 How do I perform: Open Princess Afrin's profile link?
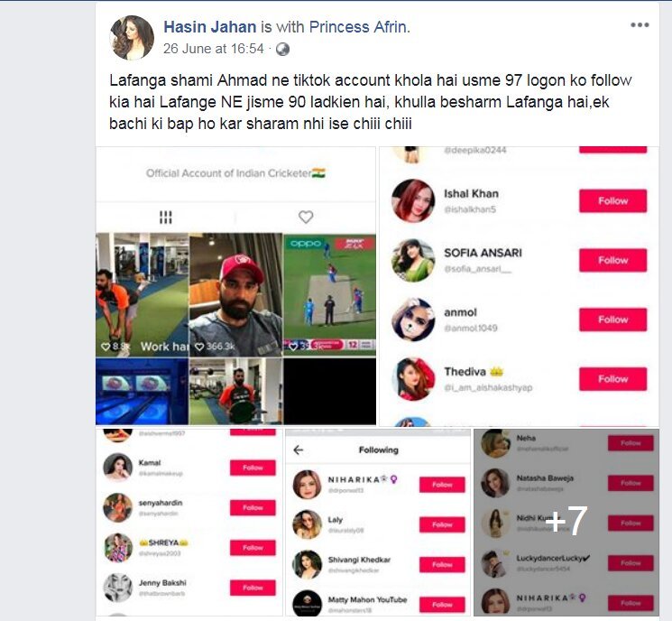click(358, 27)
